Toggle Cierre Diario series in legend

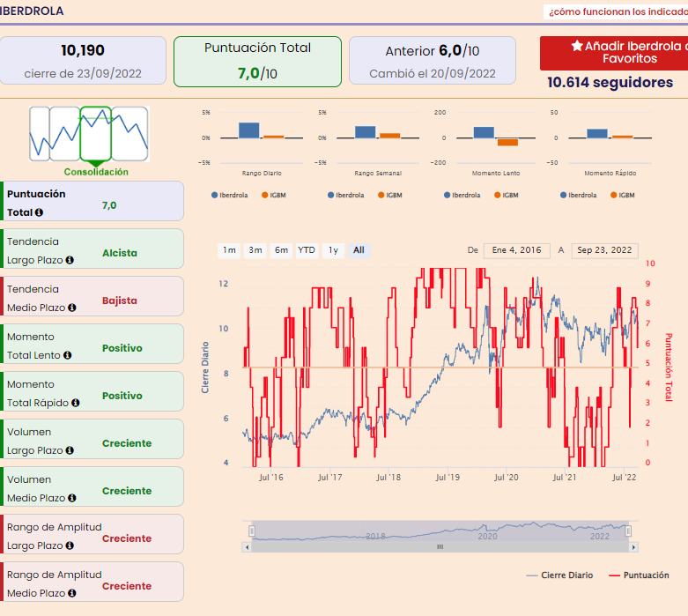[559, 575]
